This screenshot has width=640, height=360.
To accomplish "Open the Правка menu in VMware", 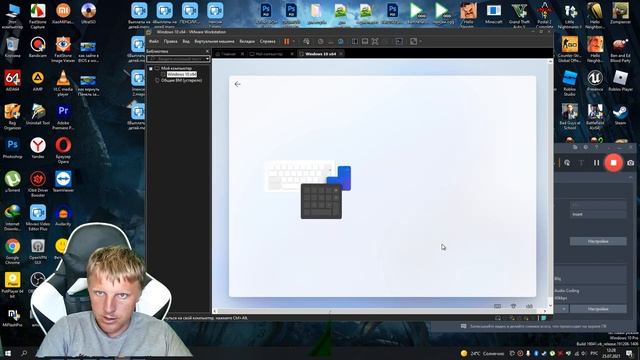I will tap(171, 41).
